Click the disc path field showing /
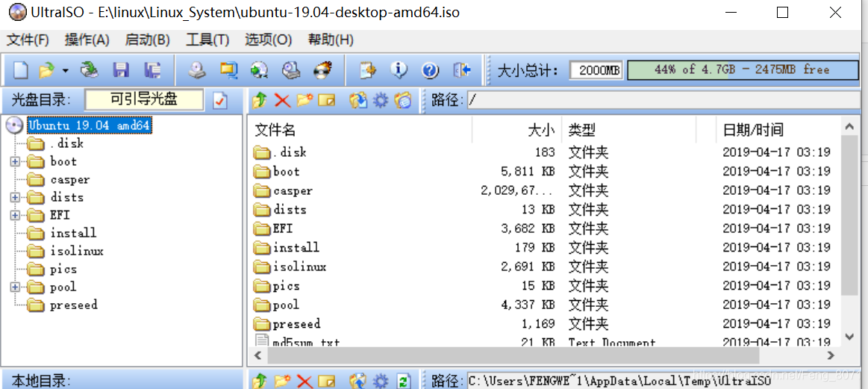Screen dimensions: 868x389 (664, 100)
